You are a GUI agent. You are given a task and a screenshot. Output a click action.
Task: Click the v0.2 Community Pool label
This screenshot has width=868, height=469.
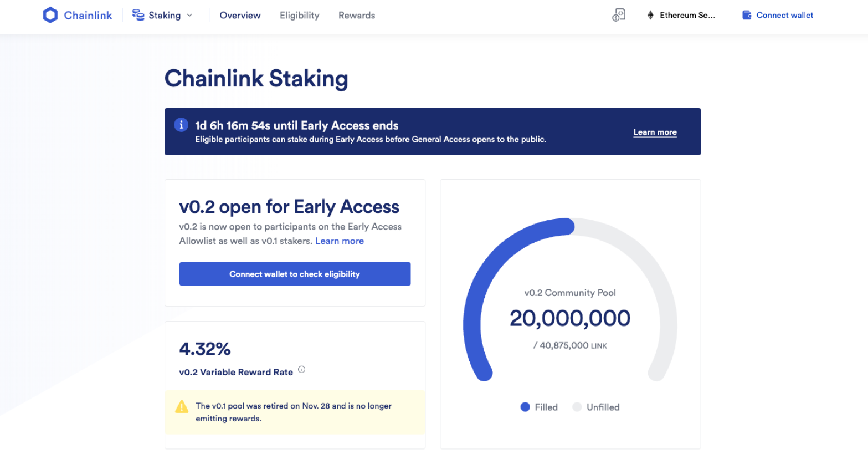tap(570, 293)
